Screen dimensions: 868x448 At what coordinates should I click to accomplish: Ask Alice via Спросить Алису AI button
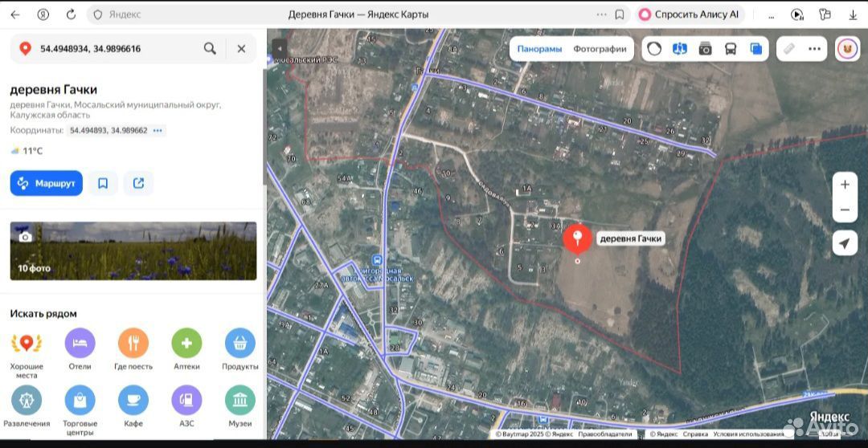coord(690,15)
